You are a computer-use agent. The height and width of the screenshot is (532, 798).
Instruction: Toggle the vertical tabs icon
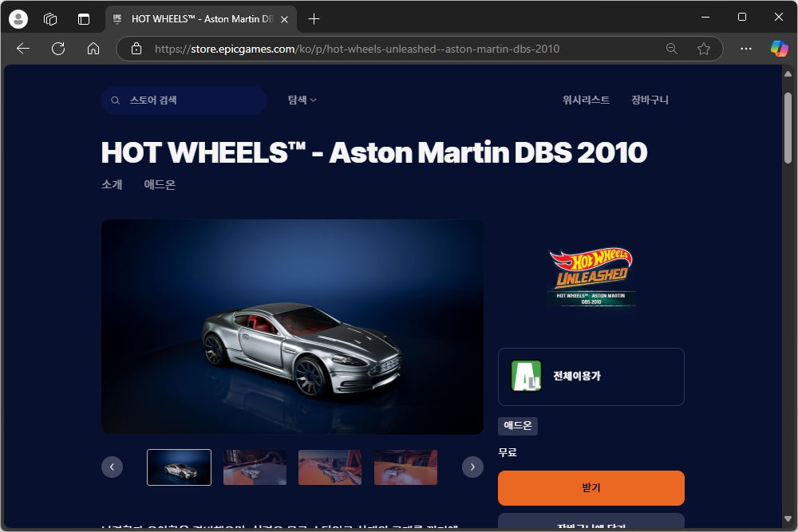[84, 19]
